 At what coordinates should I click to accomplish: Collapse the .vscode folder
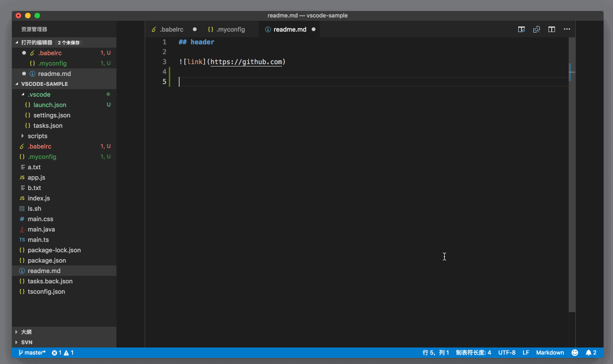[x=23, y=94]
